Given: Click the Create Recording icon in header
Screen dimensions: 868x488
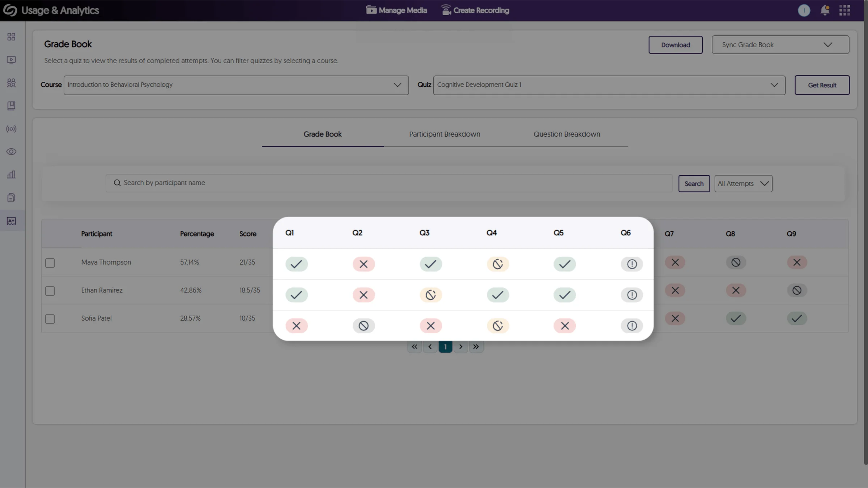Looking at the screenshot, I should click(446, 10).
